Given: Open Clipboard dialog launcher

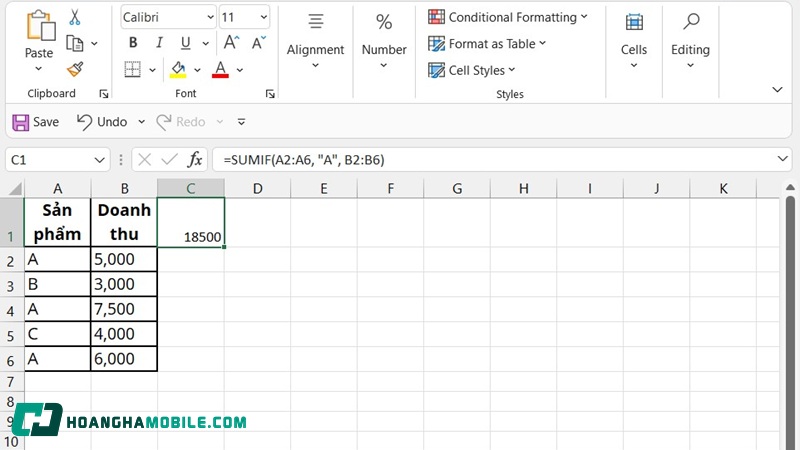Looking at the screenshot, I should pos(104,94).
